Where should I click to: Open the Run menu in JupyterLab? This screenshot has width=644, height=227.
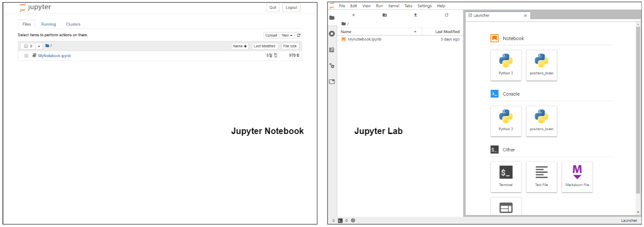point(379,6)
